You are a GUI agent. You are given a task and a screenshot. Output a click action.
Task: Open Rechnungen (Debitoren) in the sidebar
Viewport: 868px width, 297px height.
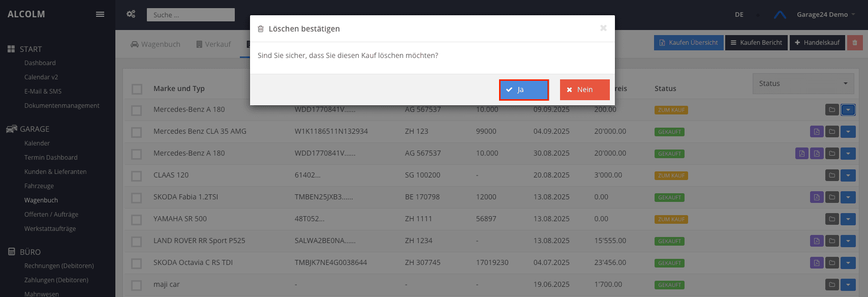tap(59, 266)
